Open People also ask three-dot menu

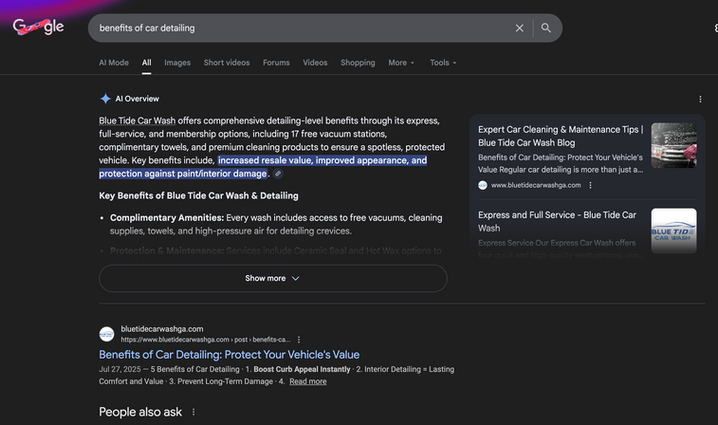coord(193,412)
